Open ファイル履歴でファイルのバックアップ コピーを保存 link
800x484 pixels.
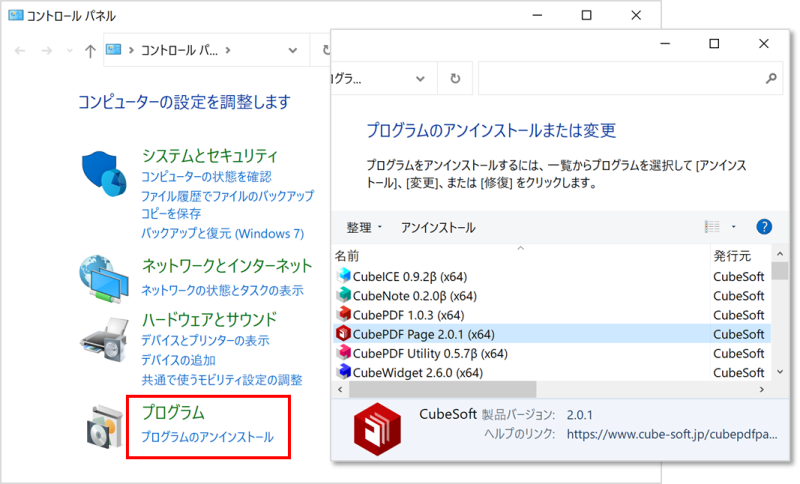tap(227, 205)
